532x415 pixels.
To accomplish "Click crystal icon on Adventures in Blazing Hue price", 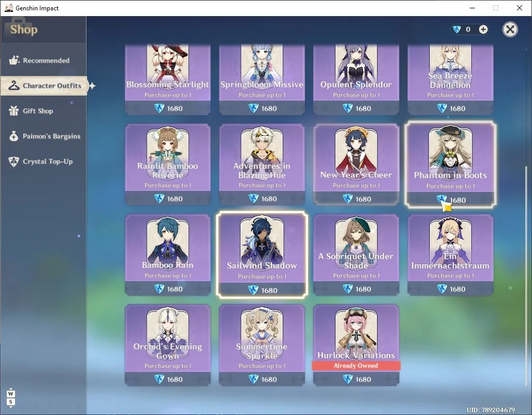I will pyautogui.click(x=254, y=199).
